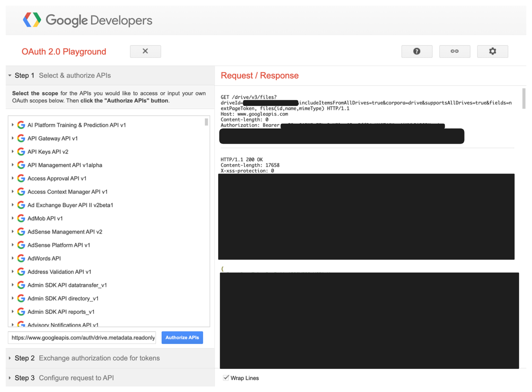
Task: Click the GET /drive/v3/files? request line
Action: (x=249, y=97)
